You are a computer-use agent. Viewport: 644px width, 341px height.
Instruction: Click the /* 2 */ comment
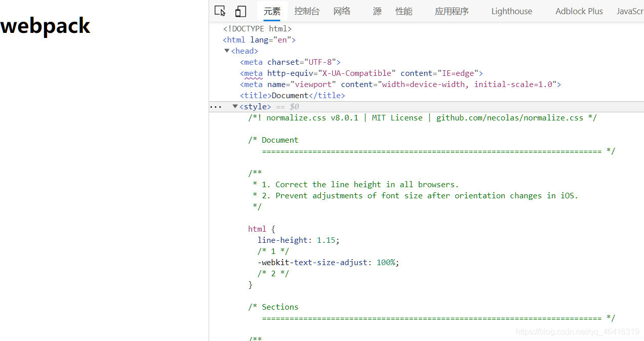(x=273, y=274)
